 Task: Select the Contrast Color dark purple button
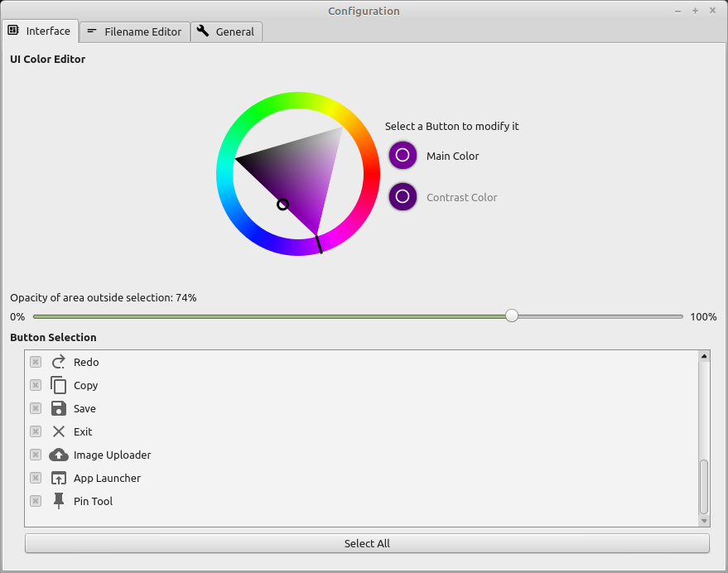point(403,196)
